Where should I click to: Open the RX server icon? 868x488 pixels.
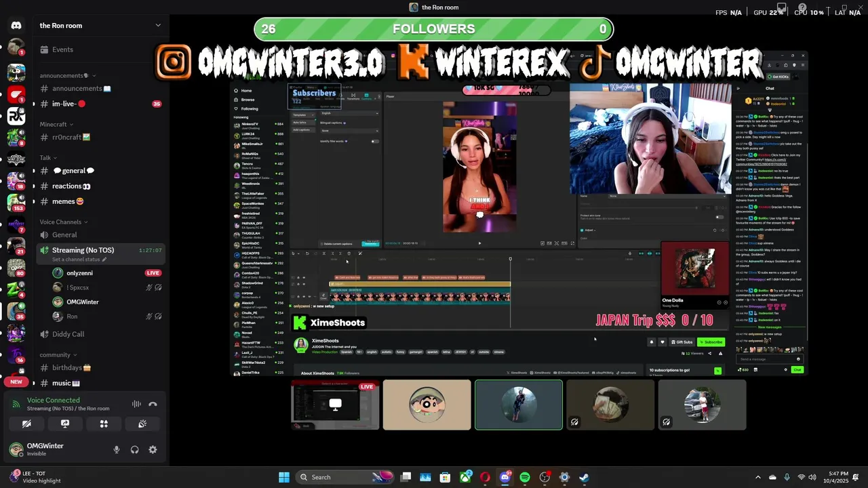pyautogui.click(x=16, y=116)
